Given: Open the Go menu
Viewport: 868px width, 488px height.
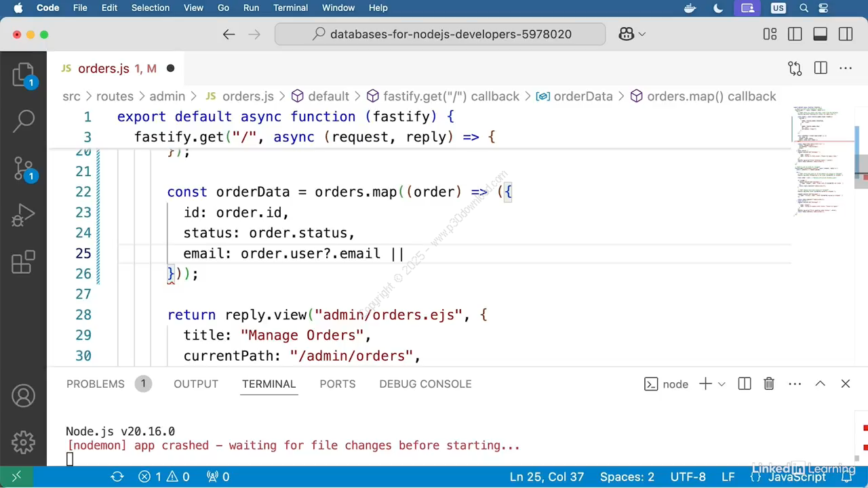Looking at the screenshot, I should pyautogui.click(x=223, y=7).
